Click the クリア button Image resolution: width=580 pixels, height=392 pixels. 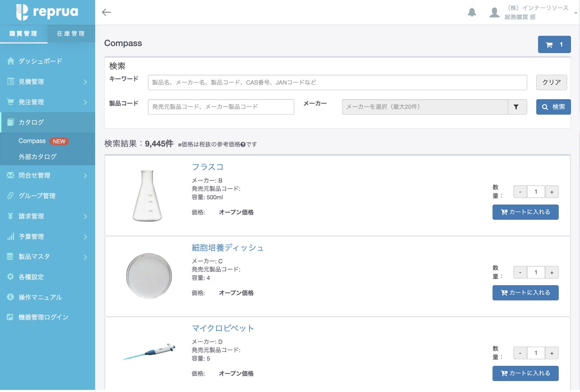pos(552,82)
